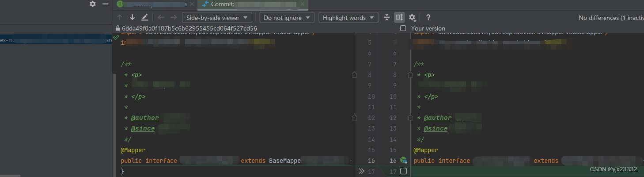Click the implementations gutter icon at line 16
The height and width of the screenshot is (177, 644).
(403, 161)
